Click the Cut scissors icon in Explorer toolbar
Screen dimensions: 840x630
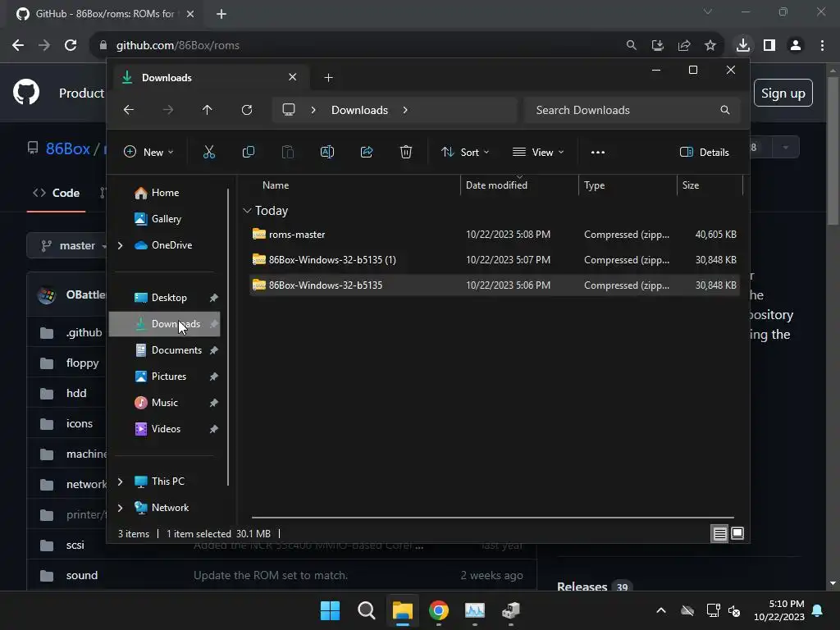[209, 152]
